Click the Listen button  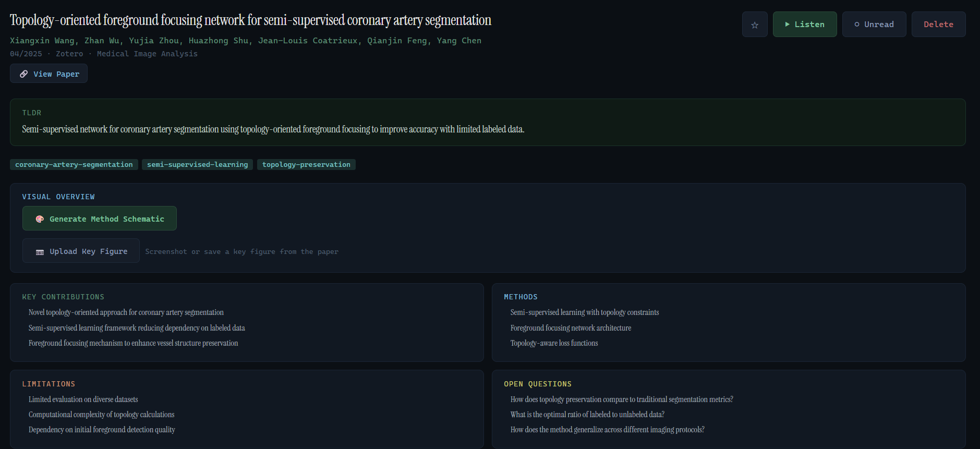(x=805, y=25)
